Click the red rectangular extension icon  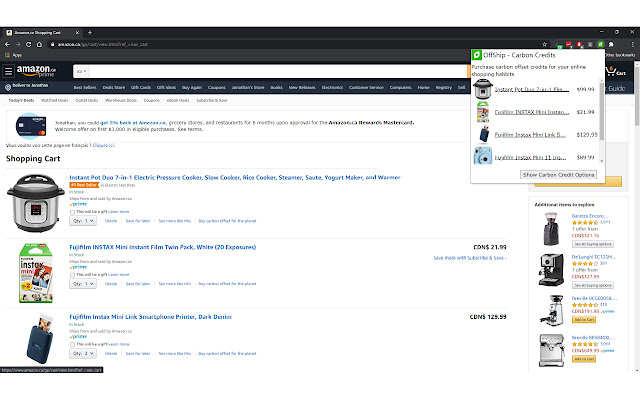click(x=569, y=44)
